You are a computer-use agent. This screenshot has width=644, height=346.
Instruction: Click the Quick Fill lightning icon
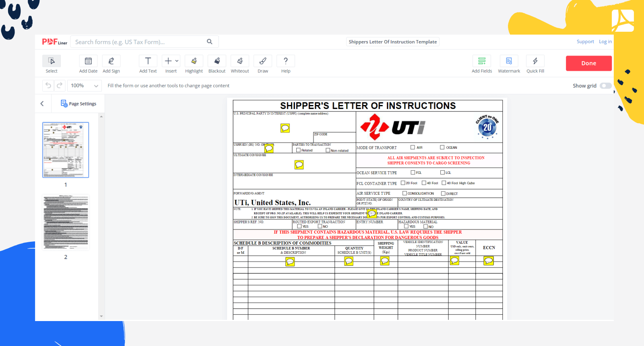[535, 61]
